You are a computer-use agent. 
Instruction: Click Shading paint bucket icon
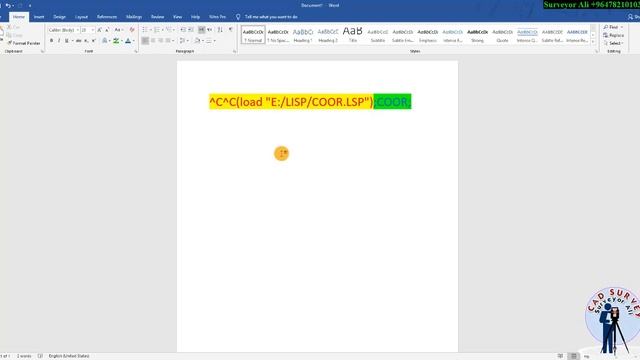click(x=197, y=41)
